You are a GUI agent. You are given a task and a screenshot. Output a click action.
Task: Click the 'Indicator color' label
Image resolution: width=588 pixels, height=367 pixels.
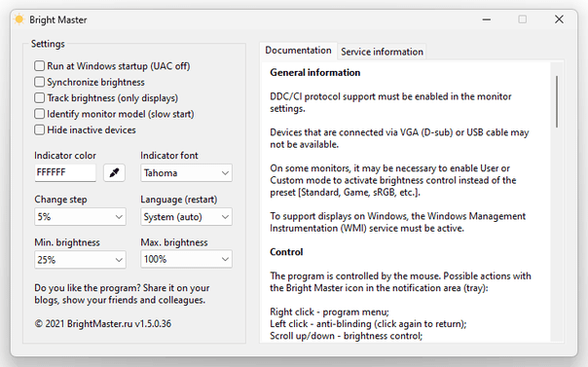[x=65, y=155]
